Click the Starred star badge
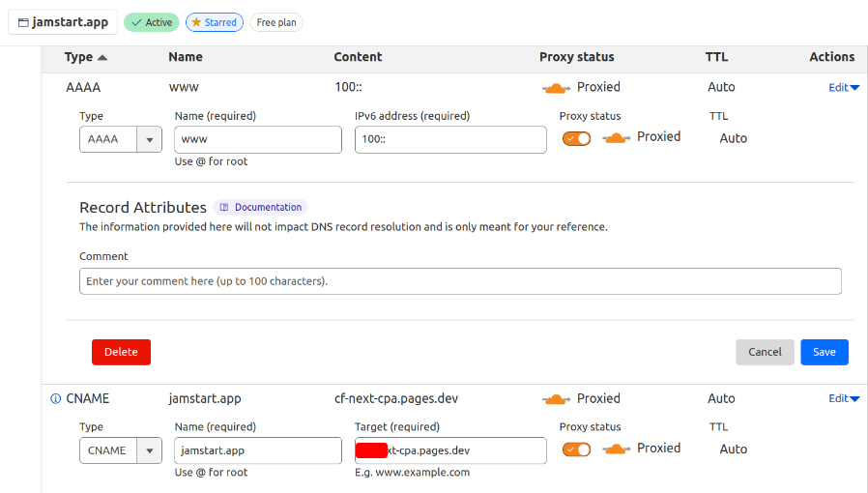The image size is (868, 493). 215,22
